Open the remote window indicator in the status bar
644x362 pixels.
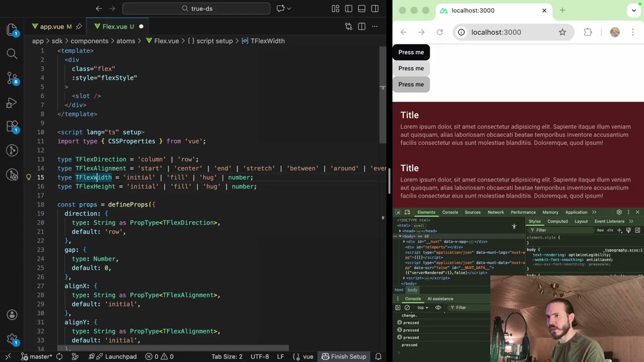click(x=8, y=356)
